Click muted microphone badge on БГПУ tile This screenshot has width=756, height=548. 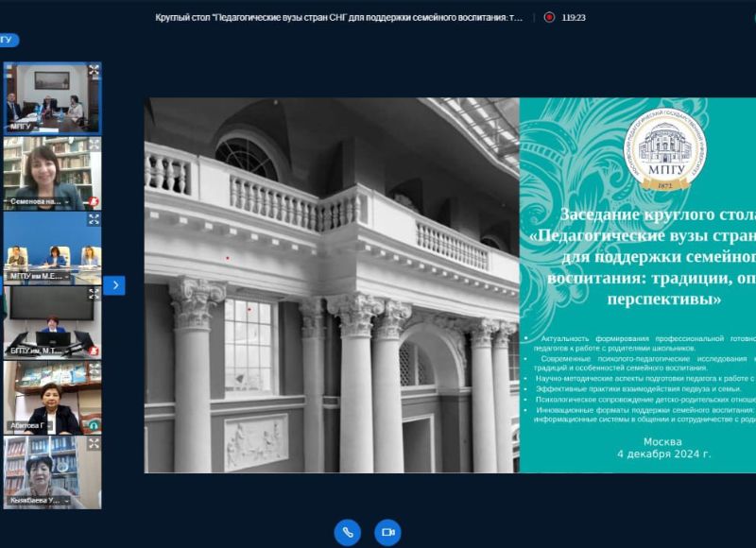(x=94, y=351)
